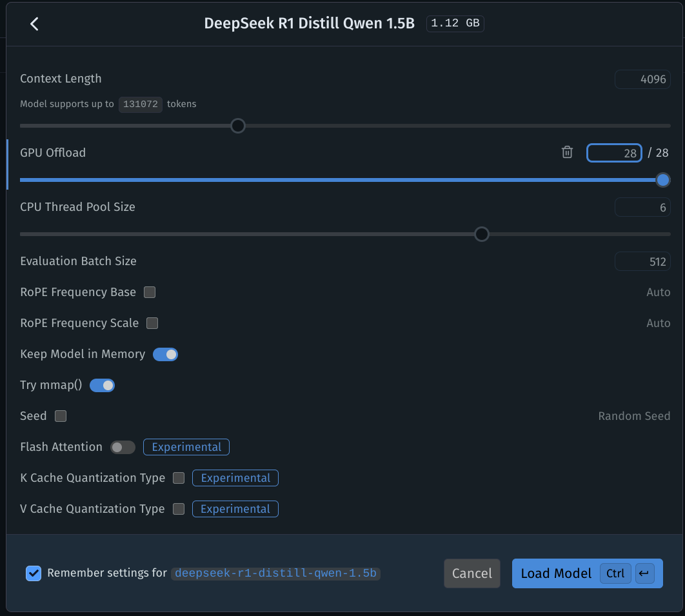This screenshot has width=685, height=616.
Task: Click the Context Length slider handle
Action: click(237, 126)
